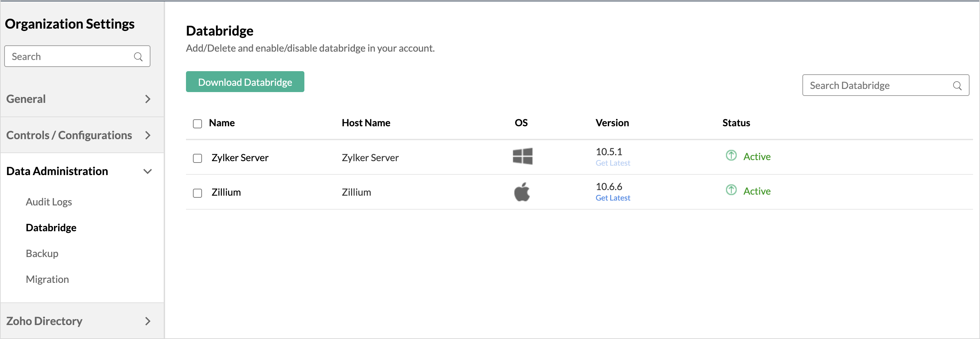Click the Download Databridge button

point(245,82)
